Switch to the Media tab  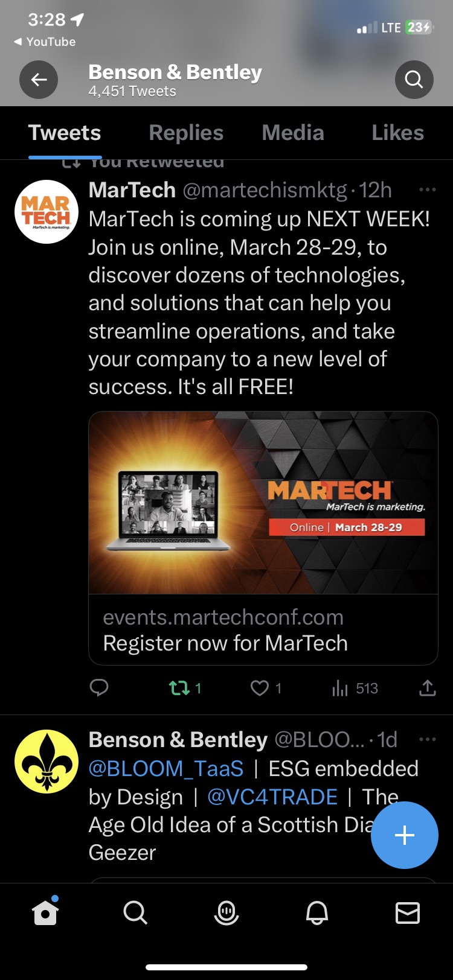tap(293, 133)
